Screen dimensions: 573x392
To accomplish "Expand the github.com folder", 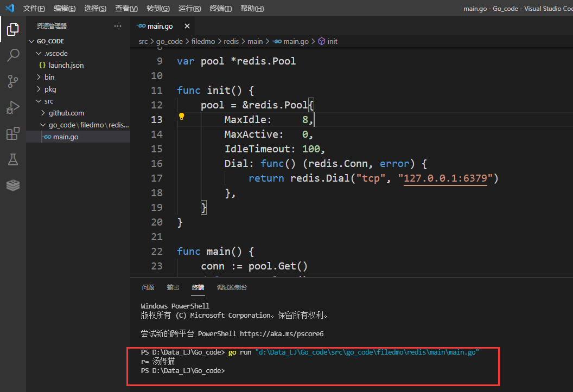I will click(66, 113).
